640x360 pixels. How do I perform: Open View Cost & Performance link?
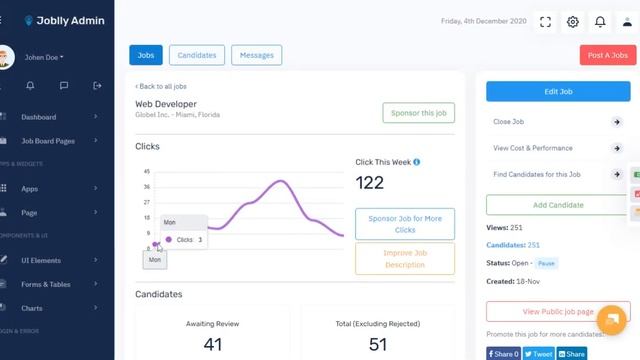click(533, 148)
